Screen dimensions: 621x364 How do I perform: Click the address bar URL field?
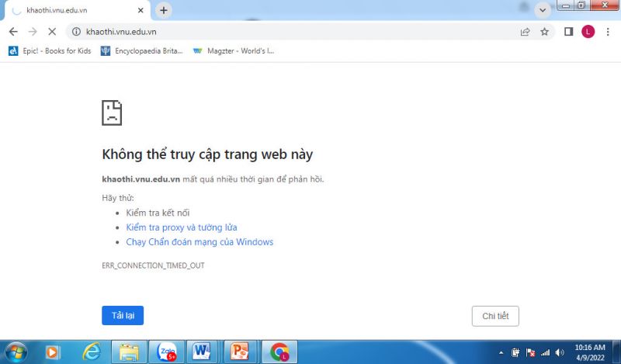pyautogui.click(x=295, y=32)
